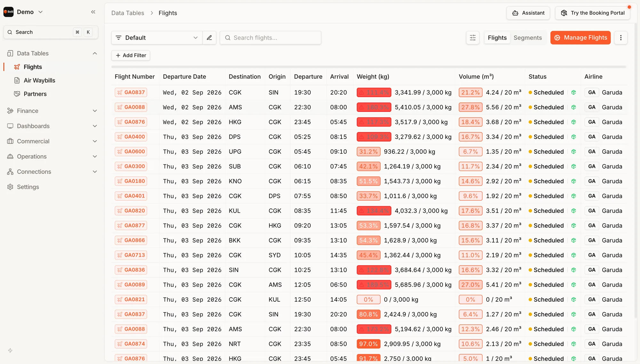The width and height of the screenshot is (640, 364).
Task: Click the edit view pencil icon
Action: coord(209,38)
